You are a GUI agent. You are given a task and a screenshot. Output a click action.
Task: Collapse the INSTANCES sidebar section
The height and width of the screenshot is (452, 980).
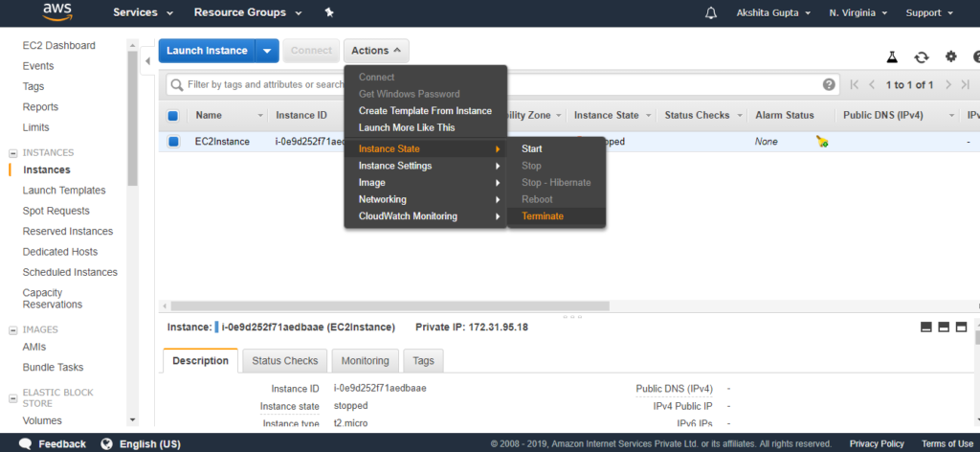tap(11, 152)
